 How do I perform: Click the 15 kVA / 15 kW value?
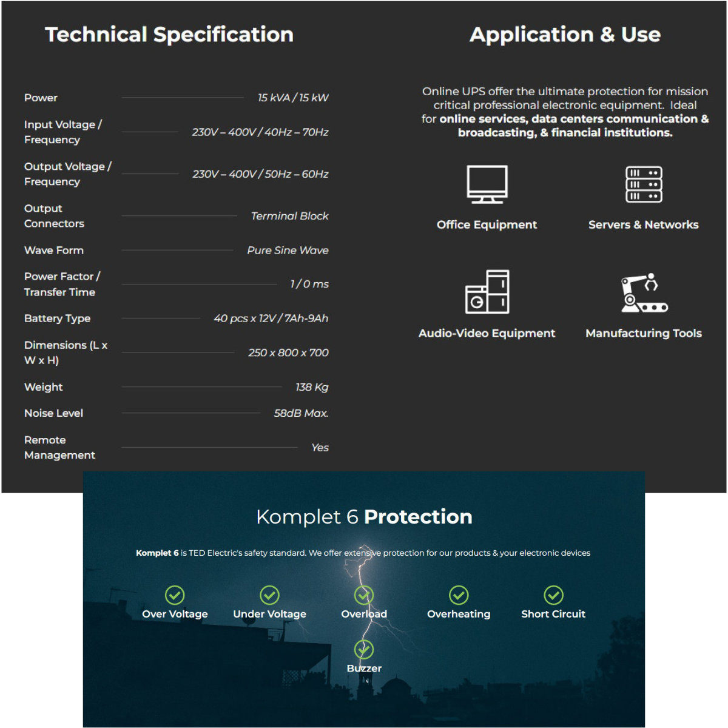tap(293, 98)
